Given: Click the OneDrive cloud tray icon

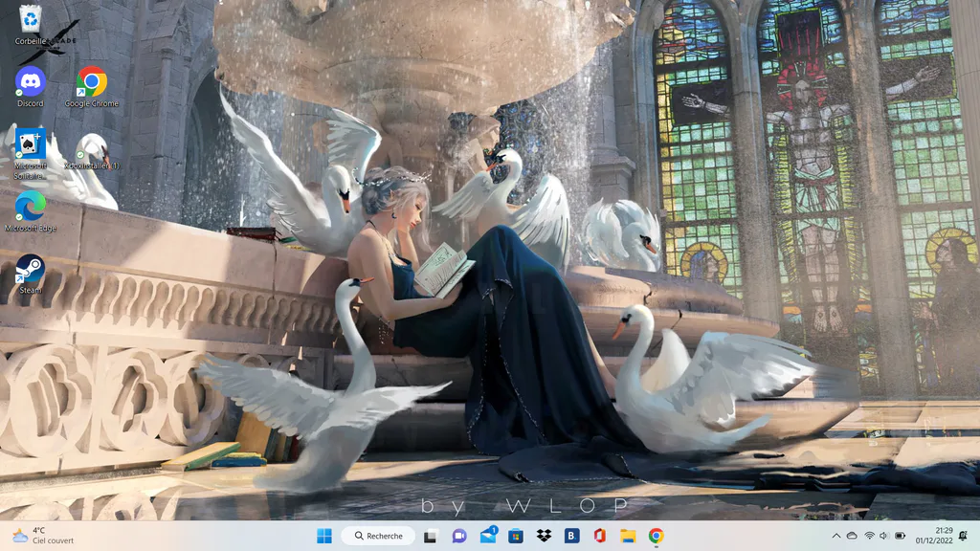Looking at the screenshot, I should point(852,536).
